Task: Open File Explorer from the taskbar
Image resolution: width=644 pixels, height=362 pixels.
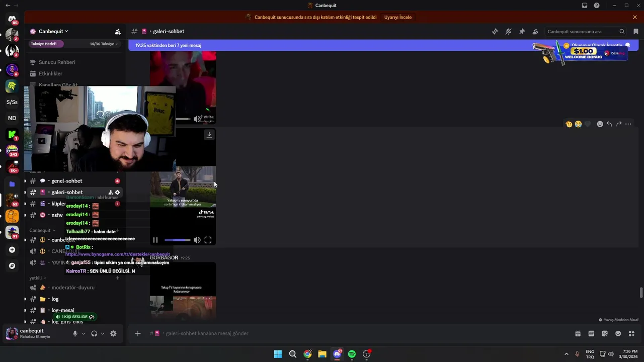Action: click(322, 354)
